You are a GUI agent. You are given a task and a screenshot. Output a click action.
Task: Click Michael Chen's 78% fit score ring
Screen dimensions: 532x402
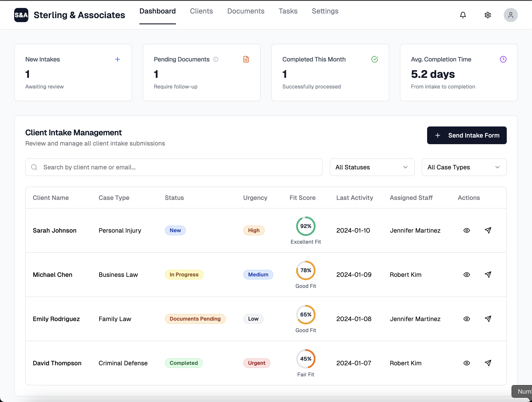coord(305,271)
